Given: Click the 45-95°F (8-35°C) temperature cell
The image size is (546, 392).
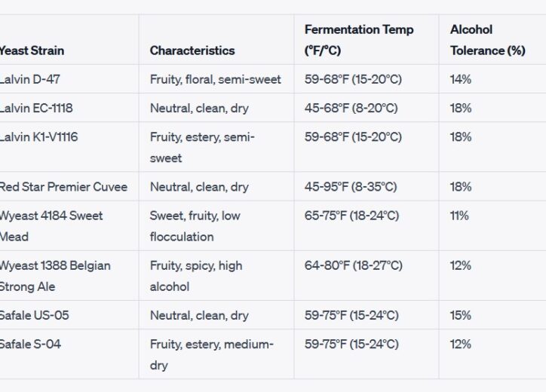Looking at the screenshot, I should (351, 187).
